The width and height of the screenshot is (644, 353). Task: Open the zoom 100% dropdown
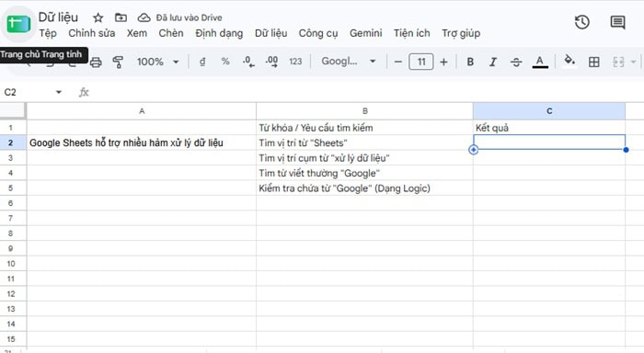pos(157,62)
